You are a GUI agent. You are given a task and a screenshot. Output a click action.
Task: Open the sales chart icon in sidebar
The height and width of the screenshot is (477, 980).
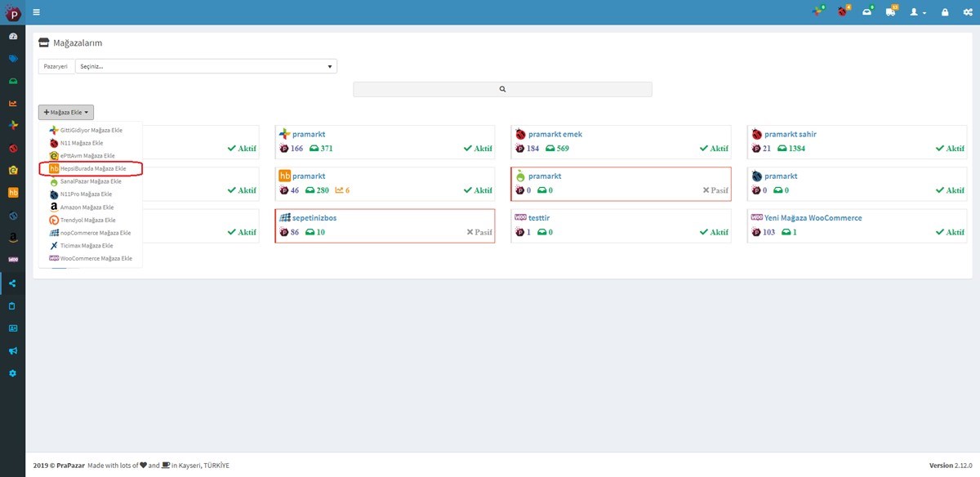click(12, 103)
